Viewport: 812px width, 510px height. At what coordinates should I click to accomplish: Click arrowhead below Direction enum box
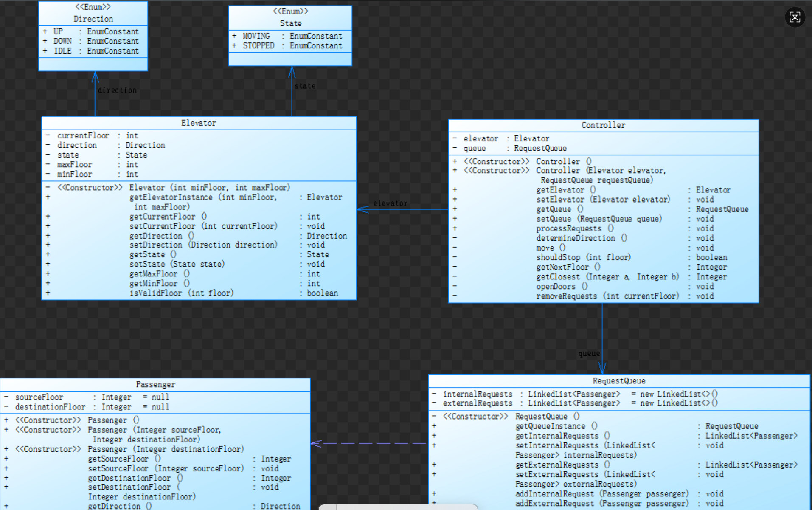click(x=95, y=77)
